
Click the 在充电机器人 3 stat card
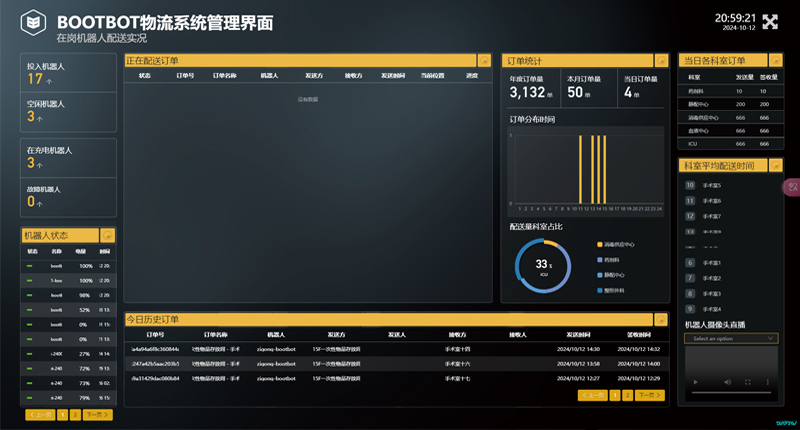(x=68, y=158)
